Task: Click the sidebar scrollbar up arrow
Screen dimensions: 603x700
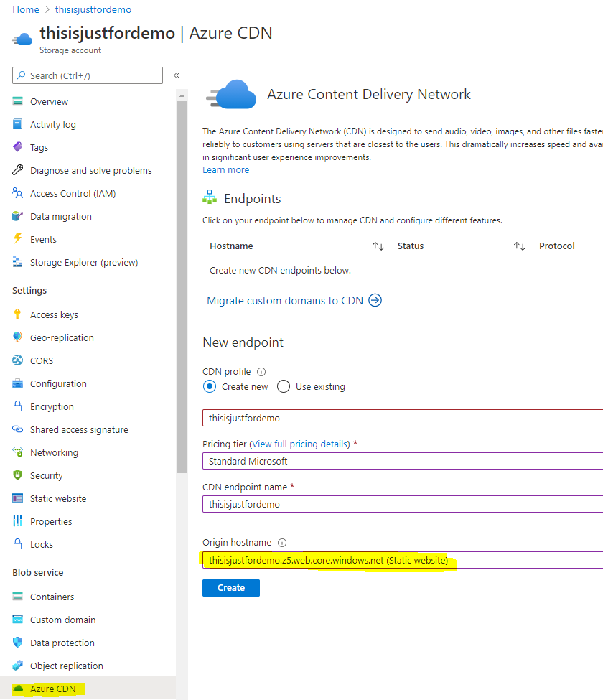Action: click(182, 95)
